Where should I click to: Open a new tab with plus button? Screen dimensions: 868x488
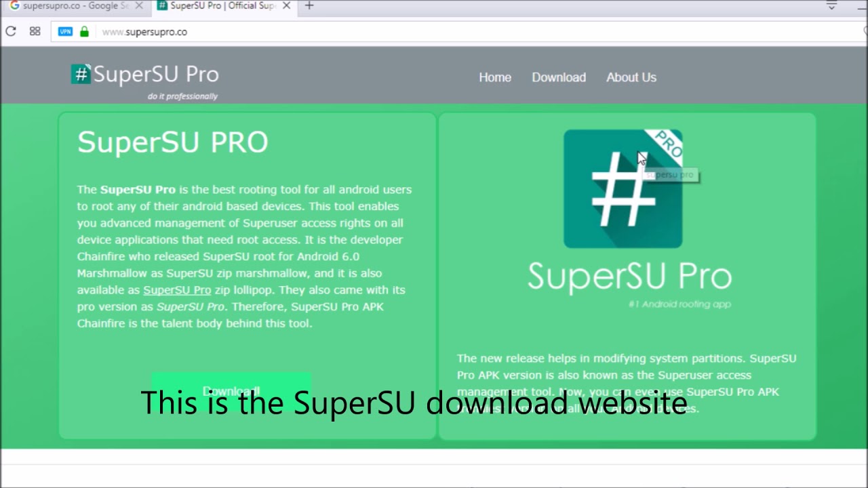(x=309, y=5)
